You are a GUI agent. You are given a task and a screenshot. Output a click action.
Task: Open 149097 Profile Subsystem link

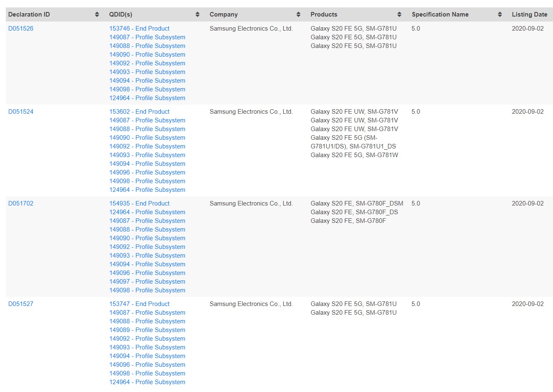(147, 282)
